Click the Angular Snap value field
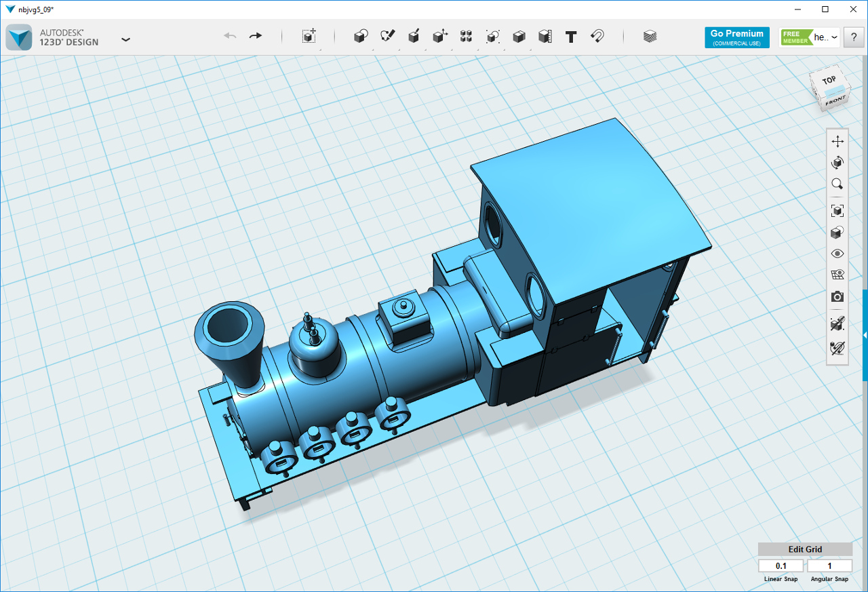This screenshot has height=592, width=868. coord(829,566)
